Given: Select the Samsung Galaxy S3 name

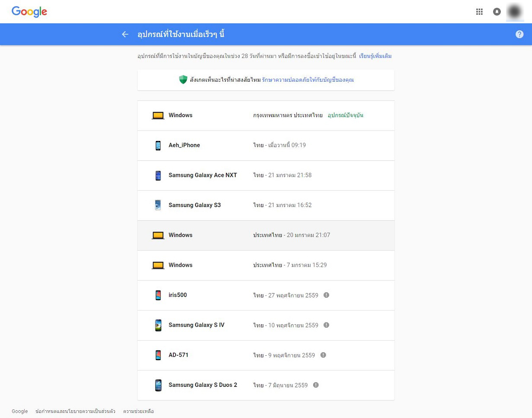Looking at the screenshot, I should [x=195, y=205].
